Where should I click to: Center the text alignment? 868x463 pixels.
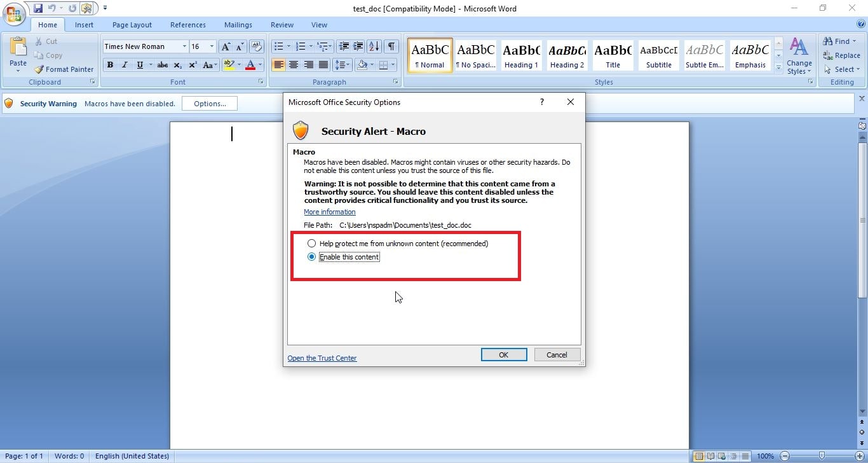294,65
